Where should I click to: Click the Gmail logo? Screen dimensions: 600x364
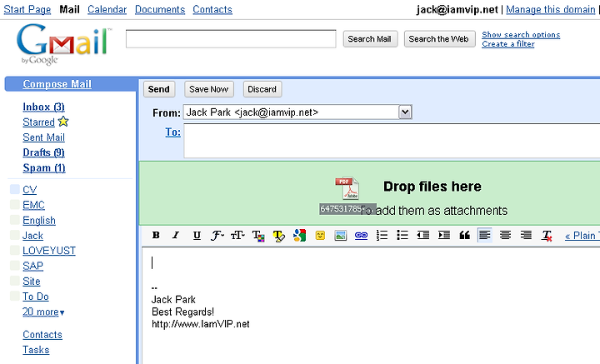pyautogui.click(x=64, y=44)
